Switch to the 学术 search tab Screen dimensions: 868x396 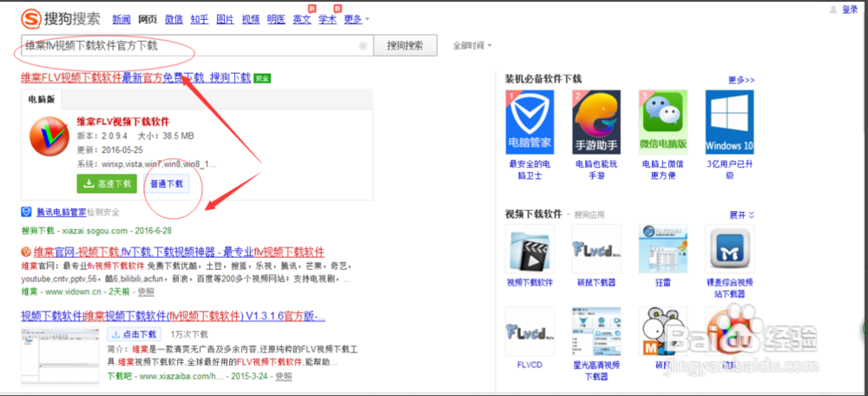point(327,19)
